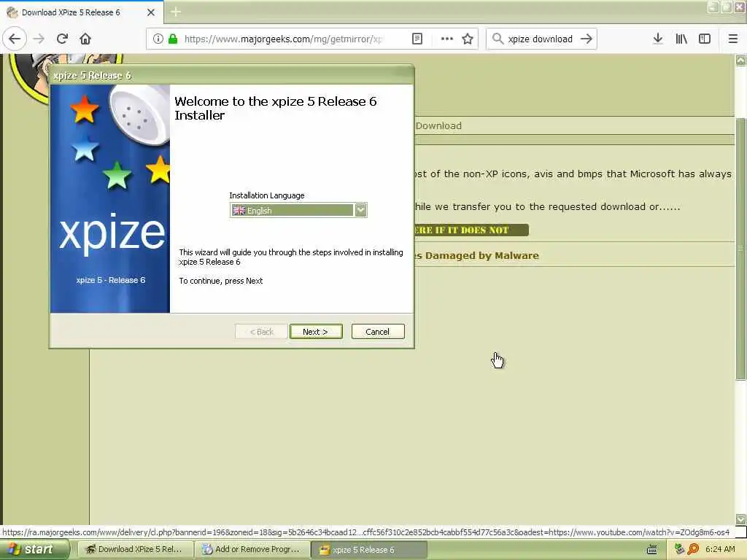
Task: Click the Download heading on the page
Action: 438,125
